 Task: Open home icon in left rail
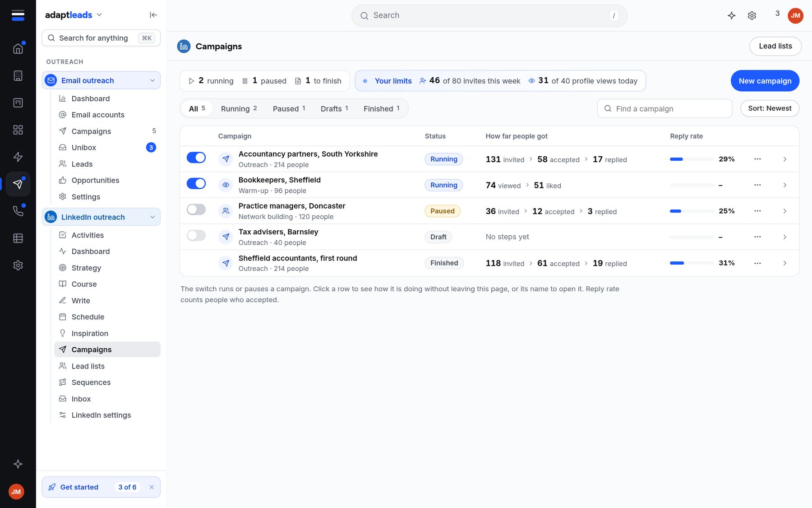tap(18, 48)
